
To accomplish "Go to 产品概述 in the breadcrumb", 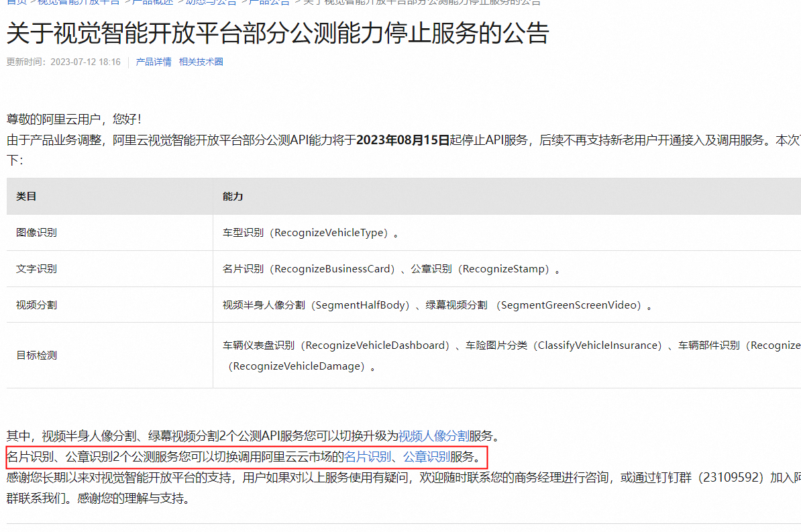I will [152, 2].
